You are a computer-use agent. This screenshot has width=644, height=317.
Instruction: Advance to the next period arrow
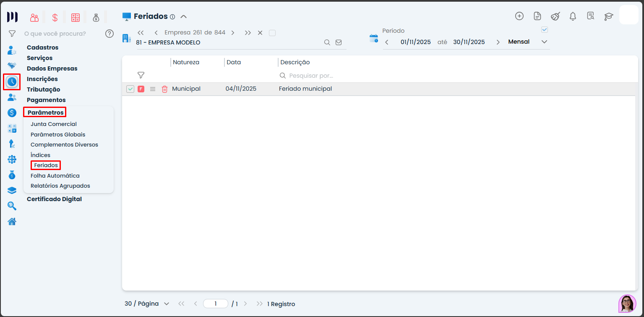click(498, 42)
